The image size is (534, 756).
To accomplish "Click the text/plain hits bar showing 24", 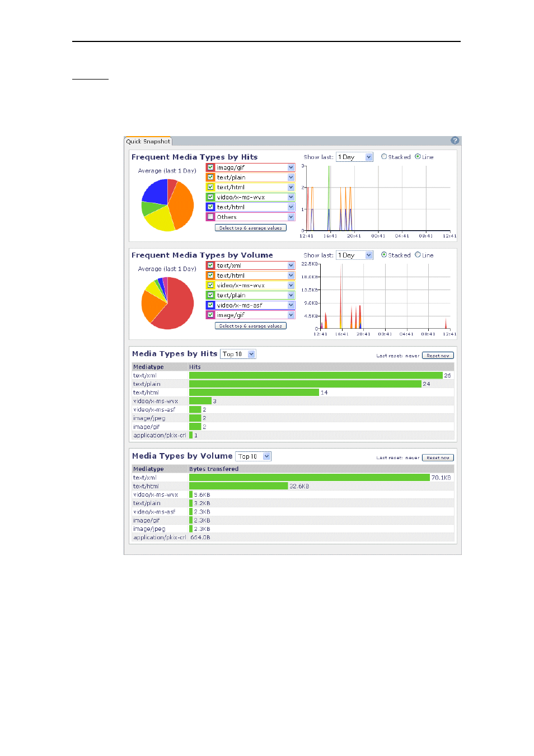I will tap(305, 384).
